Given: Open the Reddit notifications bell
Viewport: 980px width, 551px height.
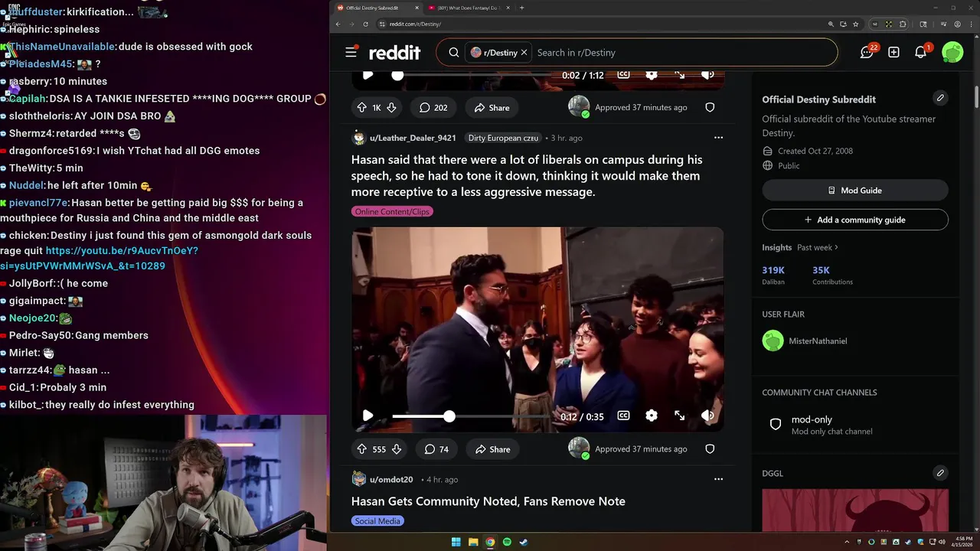Looking at the screenshot, I should click(x=921, y=52).
